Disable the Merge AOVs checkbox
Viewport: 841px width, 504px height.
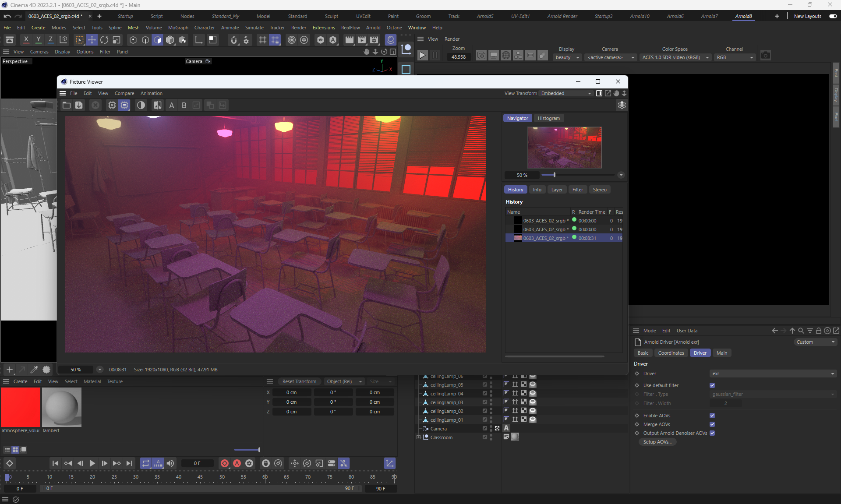[x=712, y=424]
